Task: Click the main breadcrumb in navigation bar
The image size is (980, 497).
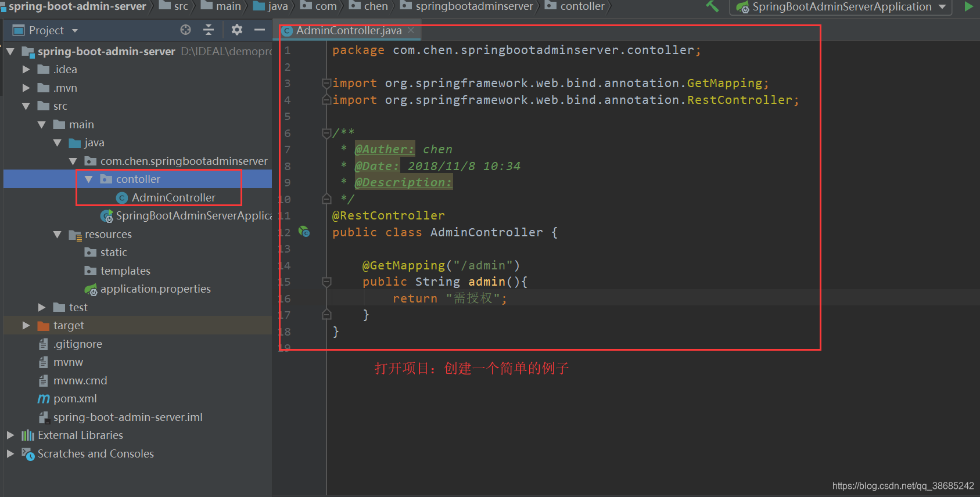Action: (x=228, y=6)
